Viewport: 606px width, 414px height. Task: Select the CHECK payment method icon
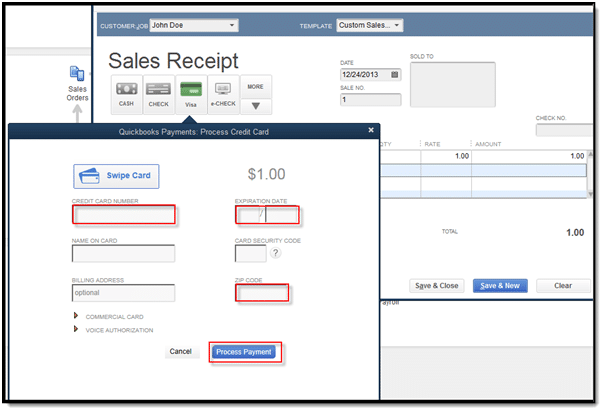tap(158, 94)
